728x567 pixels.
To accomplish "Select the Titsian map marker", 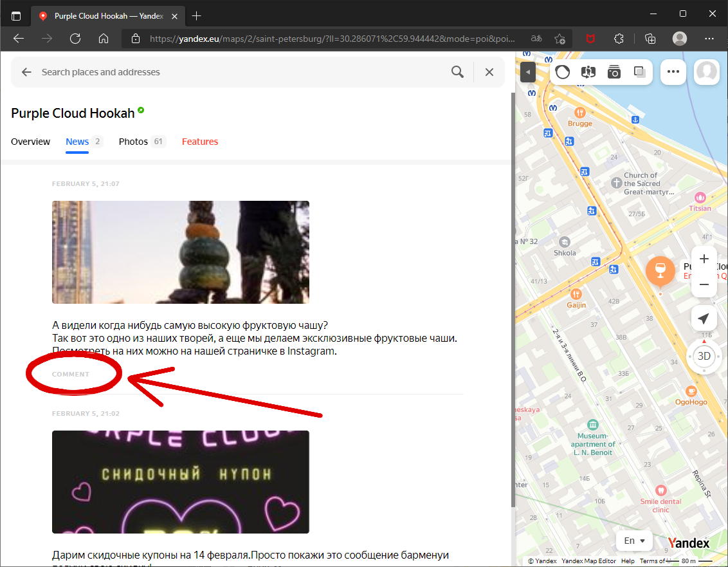I will (x=700, y=198).
